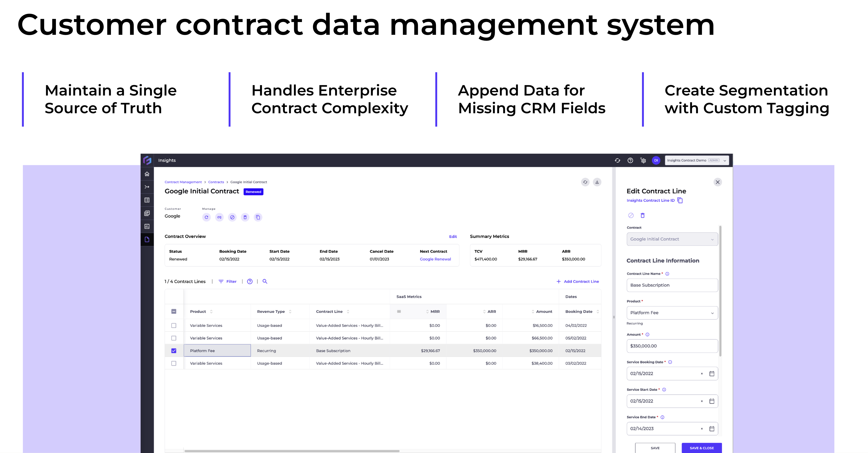Open calendar for Service Booking Date
Screen dimensions: 868x453
click(712, 373)
